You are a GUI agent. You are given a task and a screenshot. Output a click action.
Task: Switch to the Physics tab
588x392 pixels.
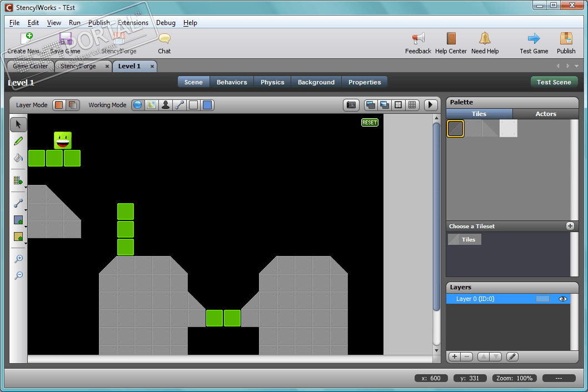point(272,82)
